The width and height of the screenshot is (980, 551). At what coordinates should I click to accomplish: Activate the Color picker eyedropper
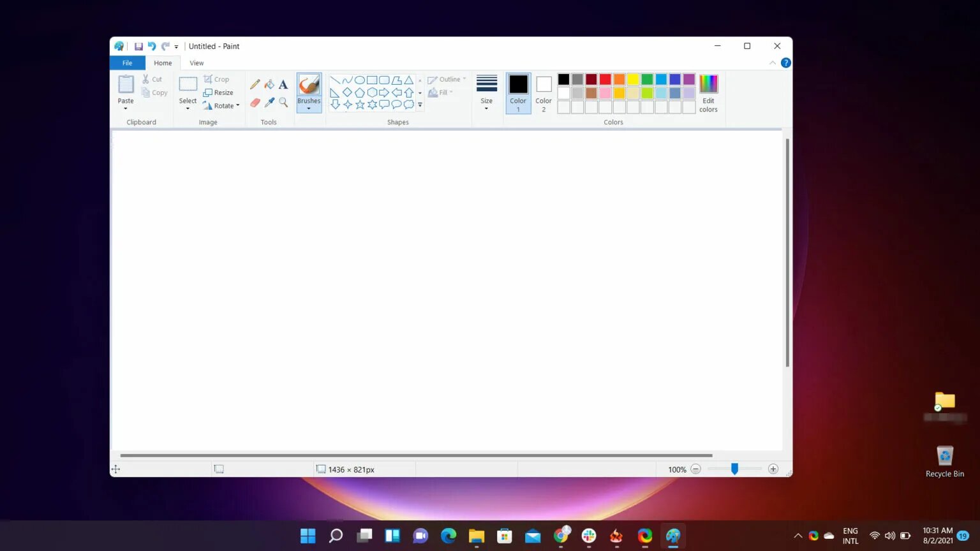pyautogui.click(x=269, y=103)
